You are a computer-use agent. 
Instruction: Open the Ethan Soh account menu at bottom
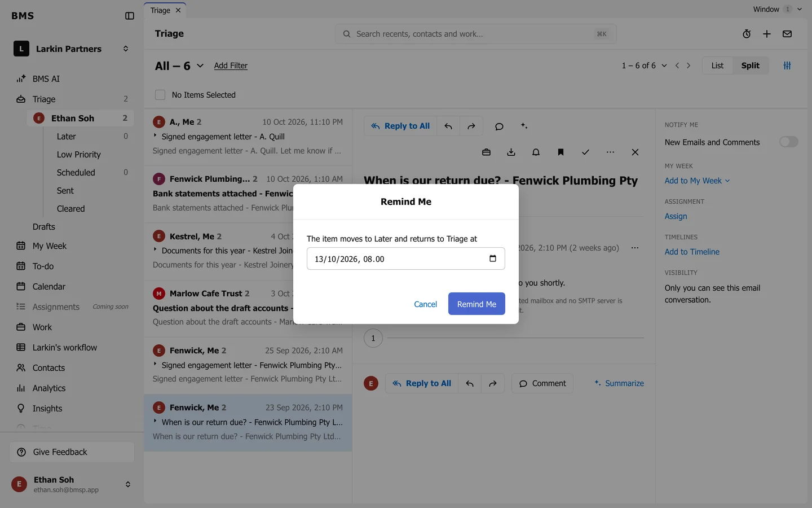click(x=72, y=484)
